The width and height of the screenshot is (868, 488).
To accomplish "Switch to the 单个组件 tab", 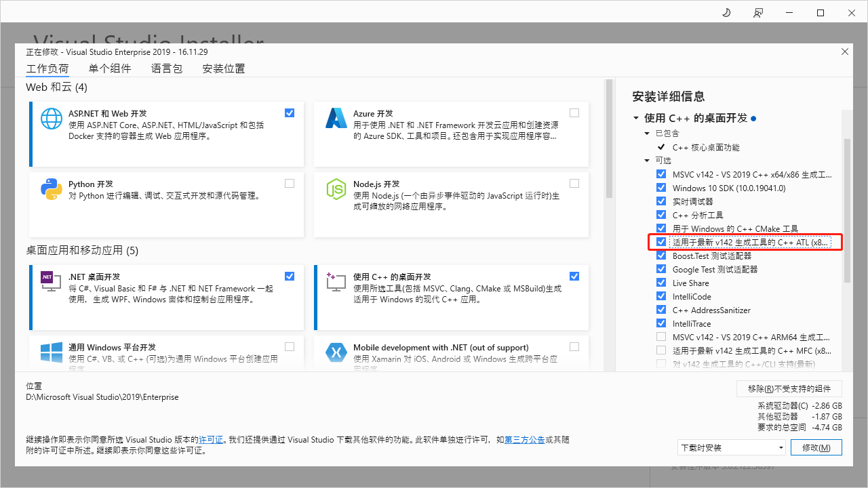I will pyautogui.click(x=109, y=68).
